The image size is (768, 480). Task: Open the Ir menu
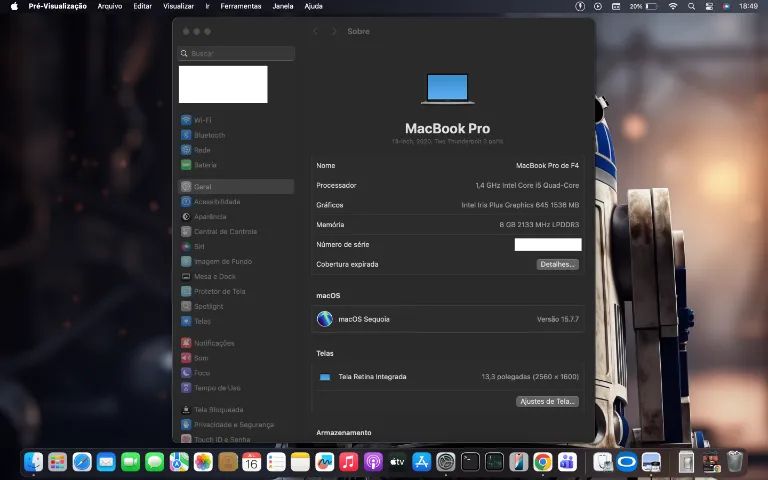pos(207,6)
